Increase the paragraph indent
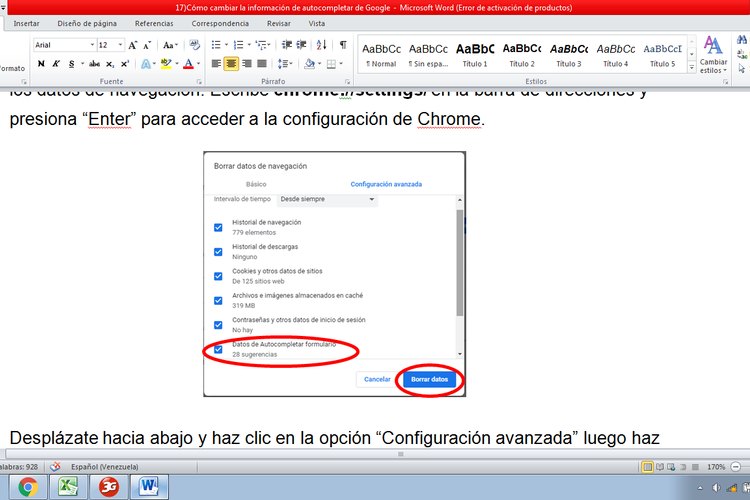750x500 pixels. (301, 45)
